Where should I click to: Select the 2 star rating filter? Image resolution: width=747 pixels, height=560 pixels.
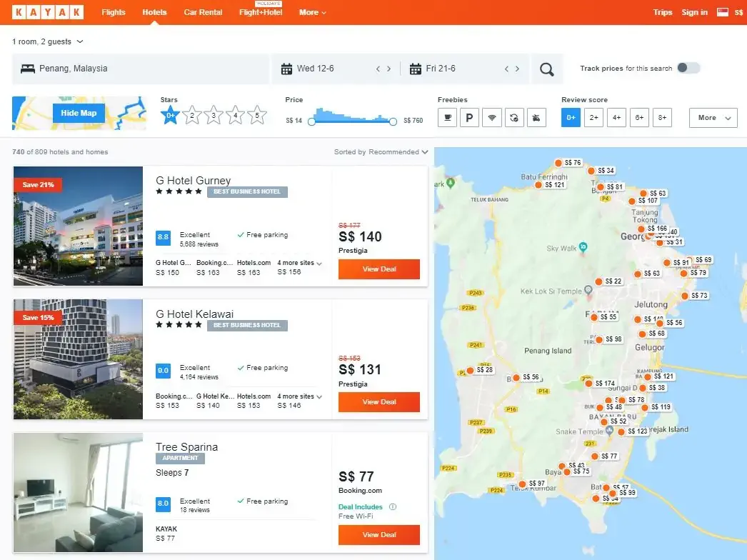[192, 115]
